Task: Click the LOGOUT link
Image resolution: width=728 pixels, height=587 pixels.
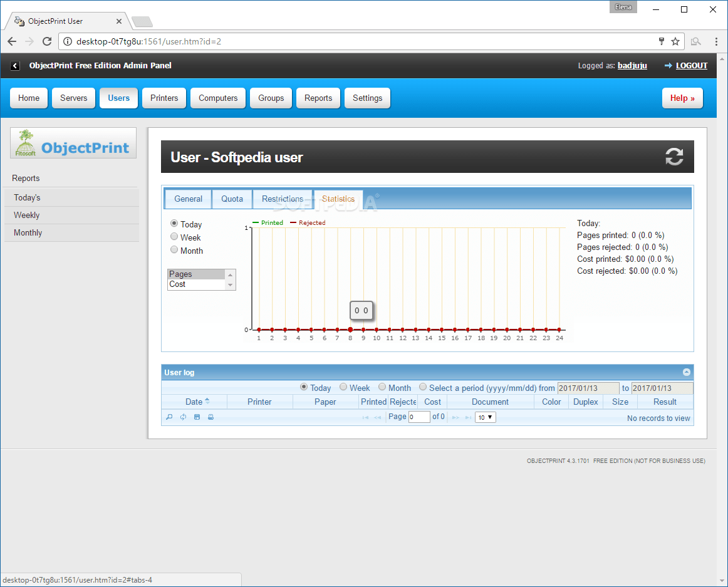Action: click(691, 66)
